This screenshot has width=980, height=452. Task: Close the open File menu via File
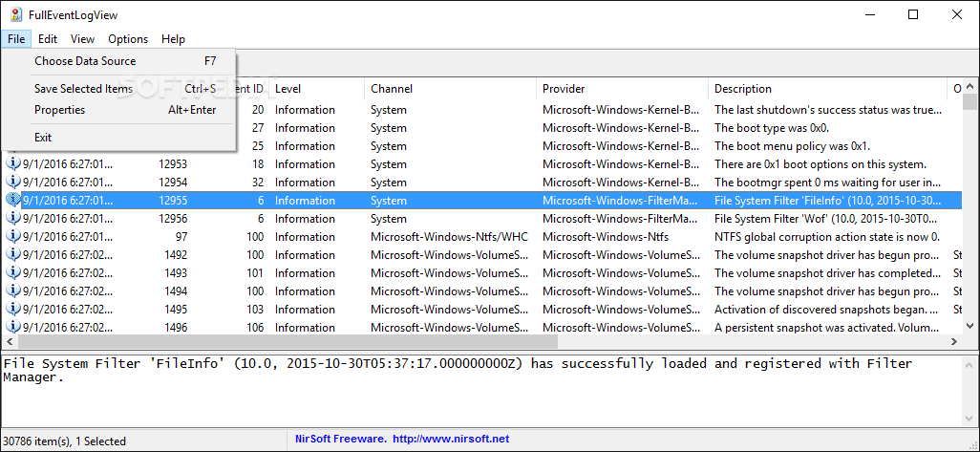[16, 39]
